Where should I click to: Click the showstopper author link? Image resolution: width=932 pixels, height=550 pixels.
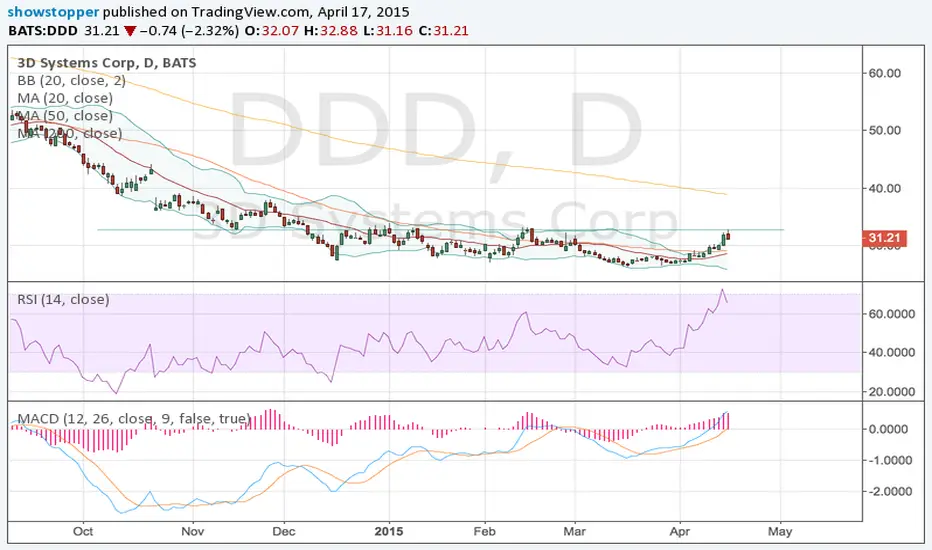point(53,12)
